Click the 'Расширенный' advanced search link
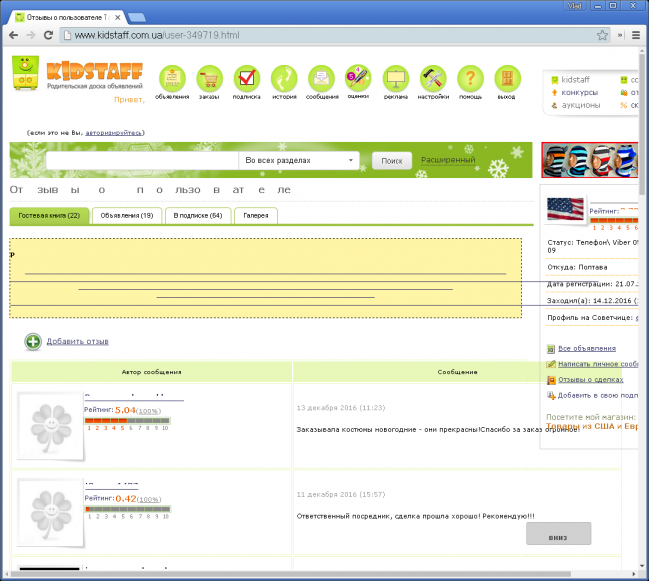649x581 pixels. coord(447,160)
